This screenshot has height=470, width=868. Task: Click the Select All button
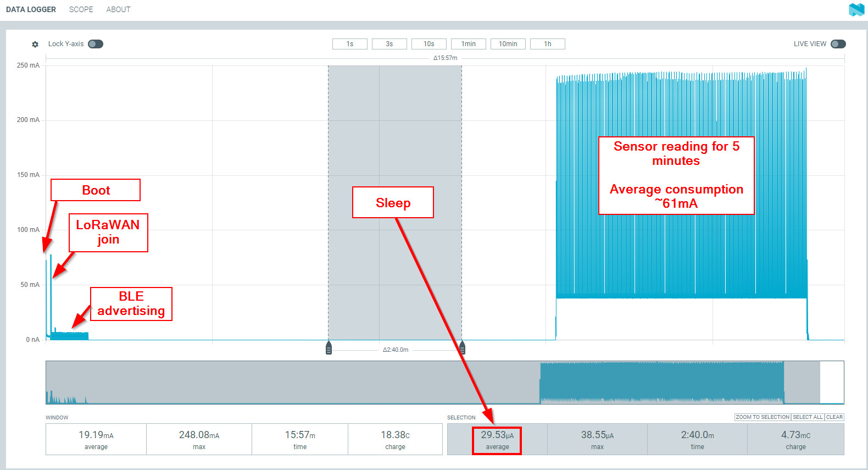(x=808, y=417)
